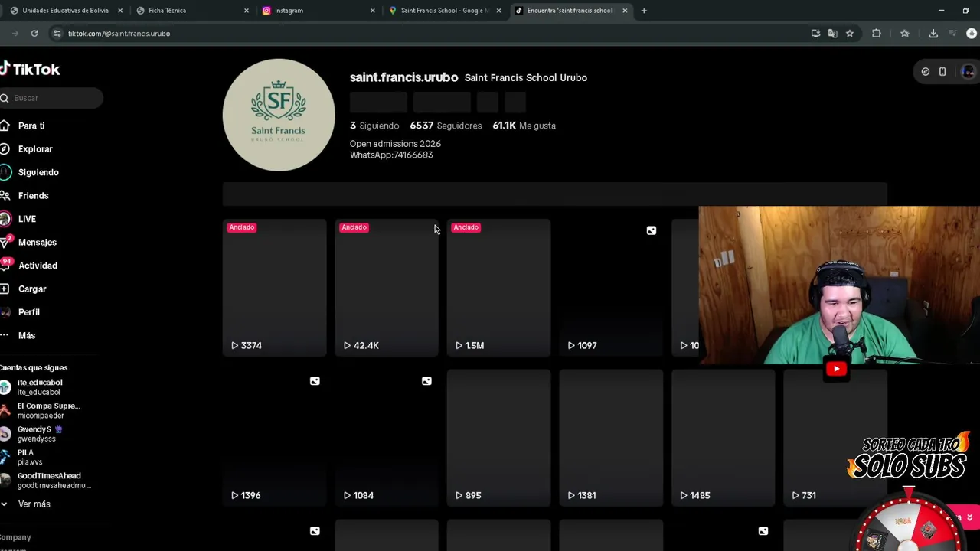Open the video with 1485 views
Viewport: 980px width, 551px height.
pos(723,438)
